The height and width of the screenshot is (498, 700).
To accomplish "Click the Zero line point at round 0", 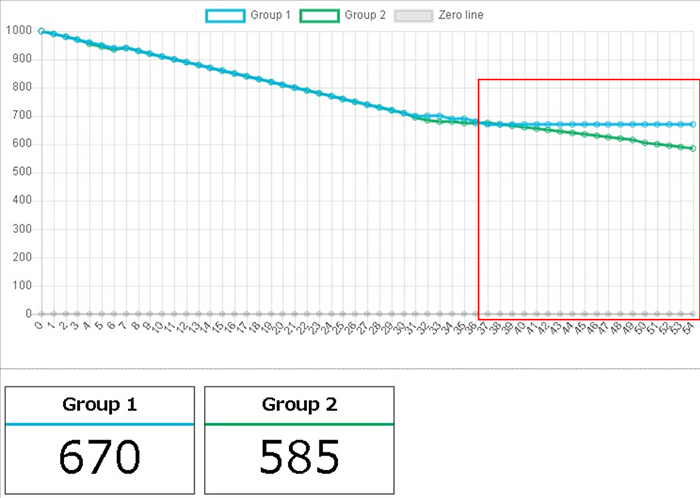I will coord(41,314).
